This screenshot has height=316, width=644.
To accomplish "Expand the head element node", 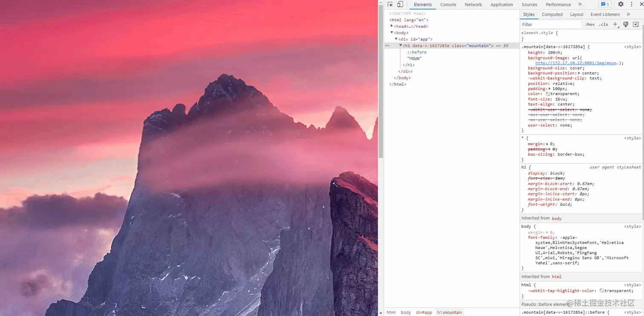I will 392,26.
